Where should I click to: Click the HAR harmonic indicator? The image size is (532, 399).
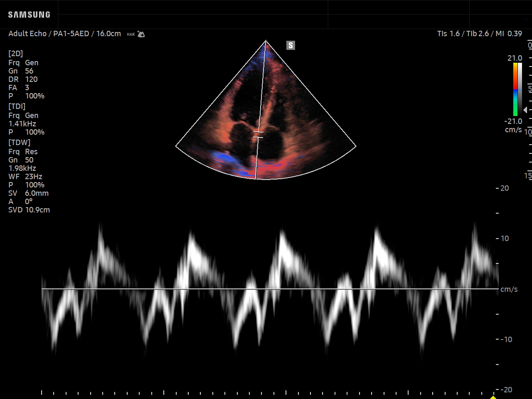131,34
